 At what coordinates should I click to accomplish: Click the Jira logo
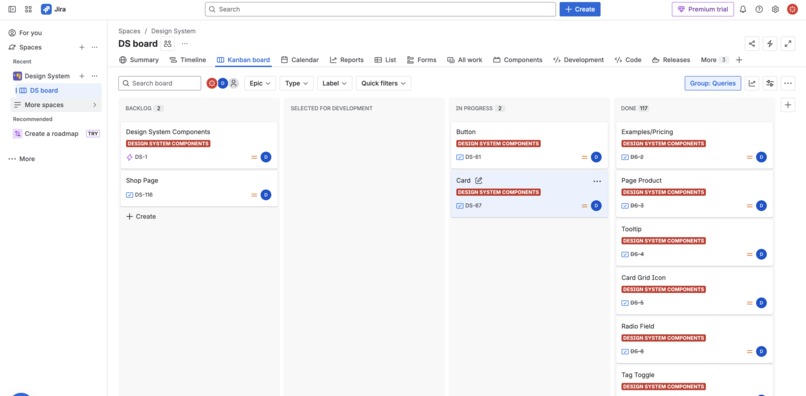click(x=53, y=9)
